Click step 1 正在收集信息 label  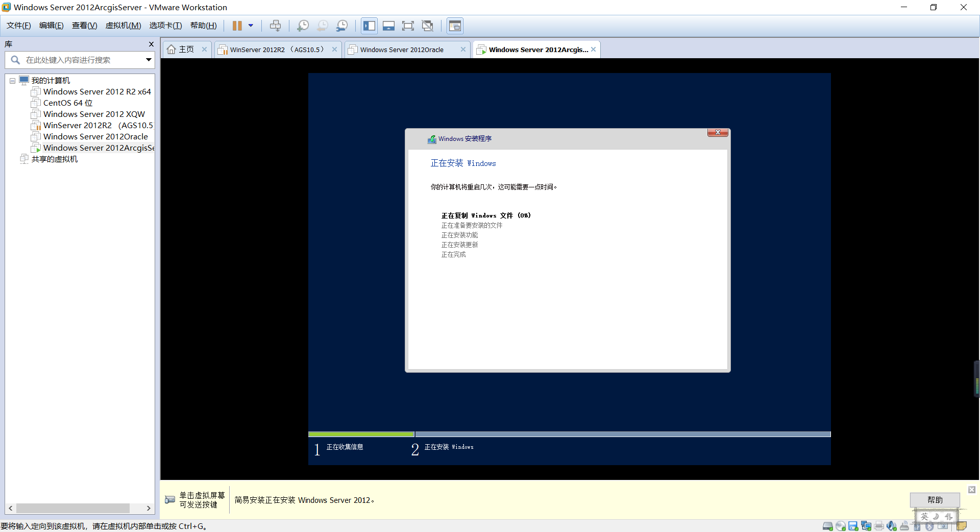pyautogui.click(x=345, y=447)
